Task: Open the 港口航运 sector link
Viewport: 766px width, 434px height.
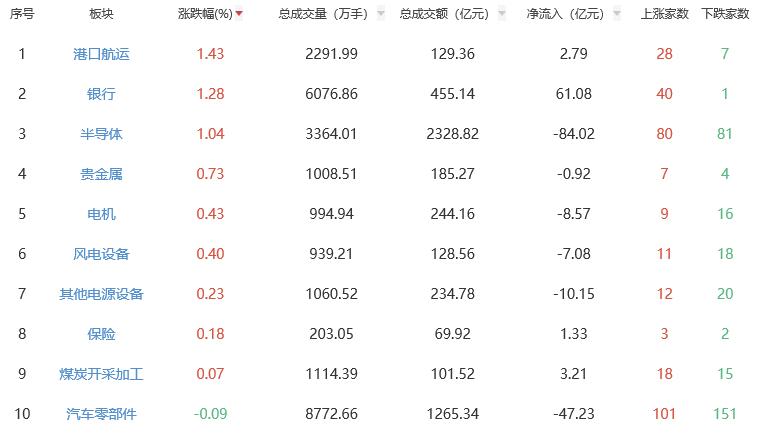Action: coord(101,54)
